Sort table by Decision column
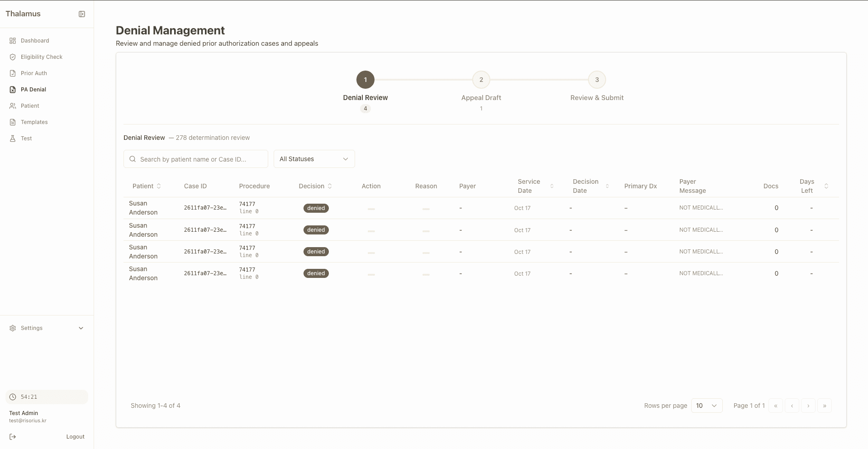868x449 pixels. (x=315, y=186)
